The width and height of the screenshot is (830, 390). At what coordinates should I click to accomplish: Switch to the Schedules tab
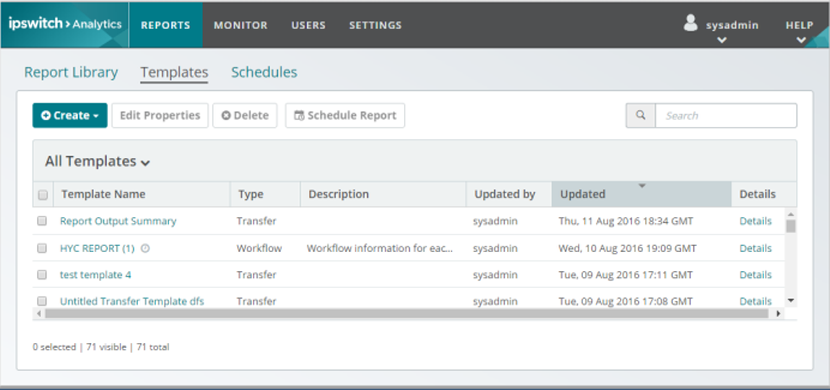[x=264, y=72]
